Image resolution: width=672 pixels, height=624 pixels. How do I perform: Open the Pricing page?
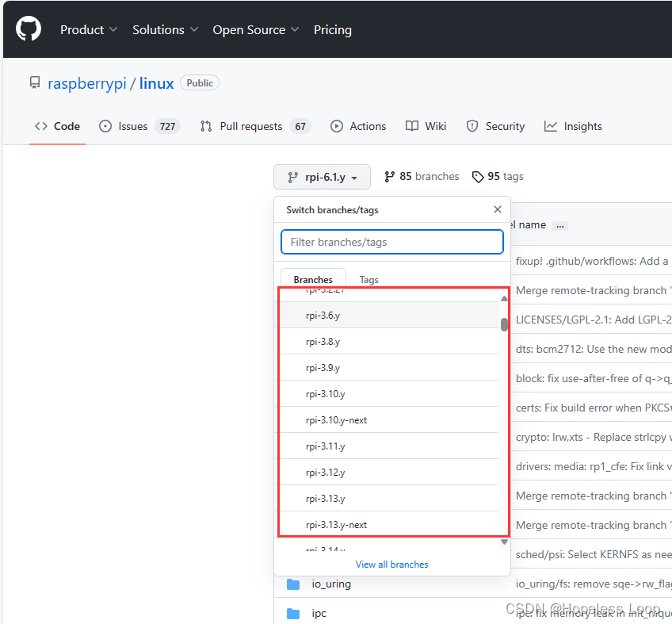(x=333, y=29)
